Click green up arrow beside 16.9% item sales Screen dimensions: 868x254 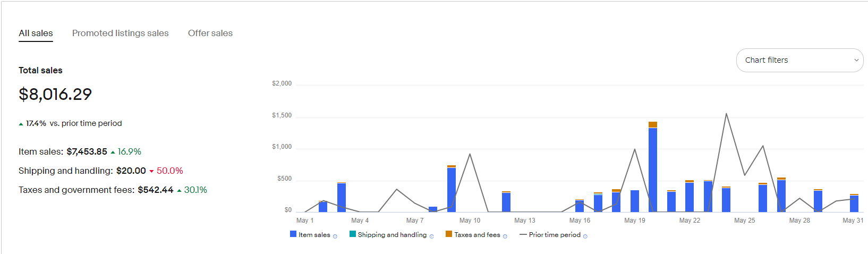(113, 153)
